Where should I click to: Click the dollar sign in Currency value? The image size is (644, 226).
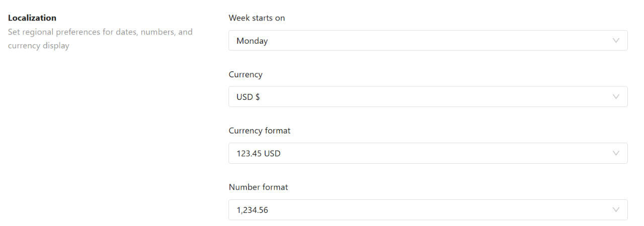click(x=258, y=97)
